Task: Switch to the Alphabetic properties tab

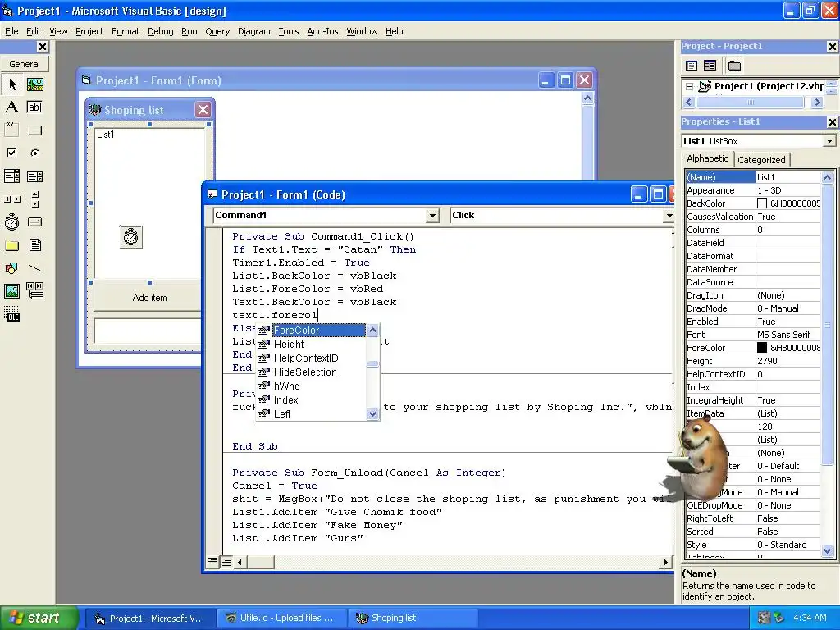Action: pyautogui.click(x=707, y=158)
